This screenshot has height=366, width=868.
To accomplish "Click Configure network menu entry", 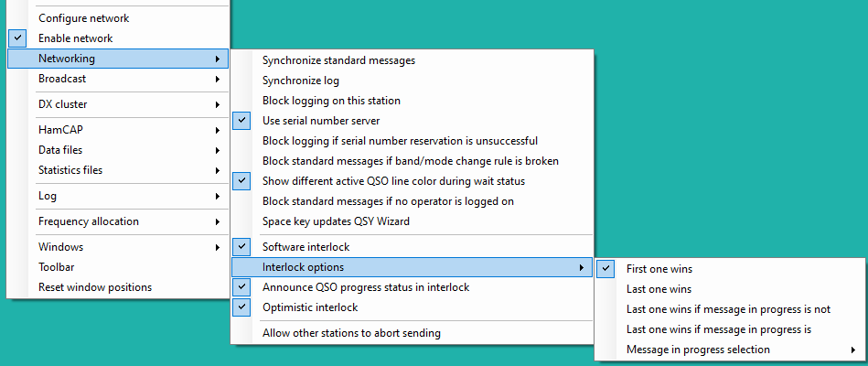I will pos(118,18).
